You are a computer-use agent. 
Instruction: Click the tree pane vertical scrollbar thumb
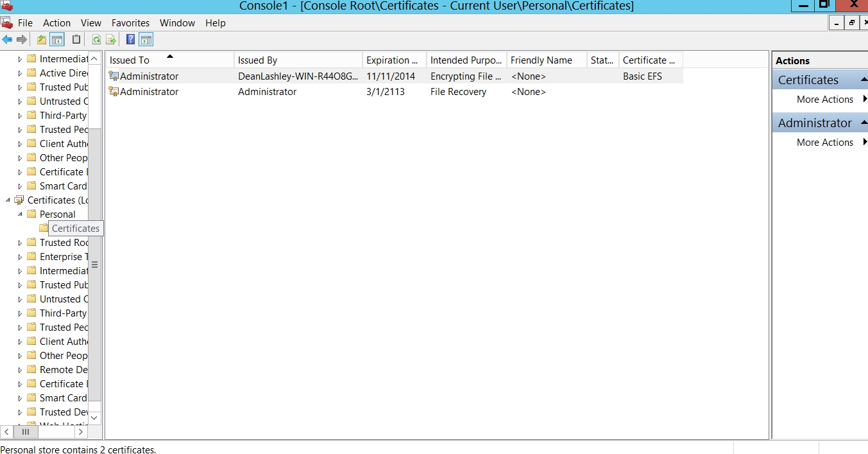94,264
